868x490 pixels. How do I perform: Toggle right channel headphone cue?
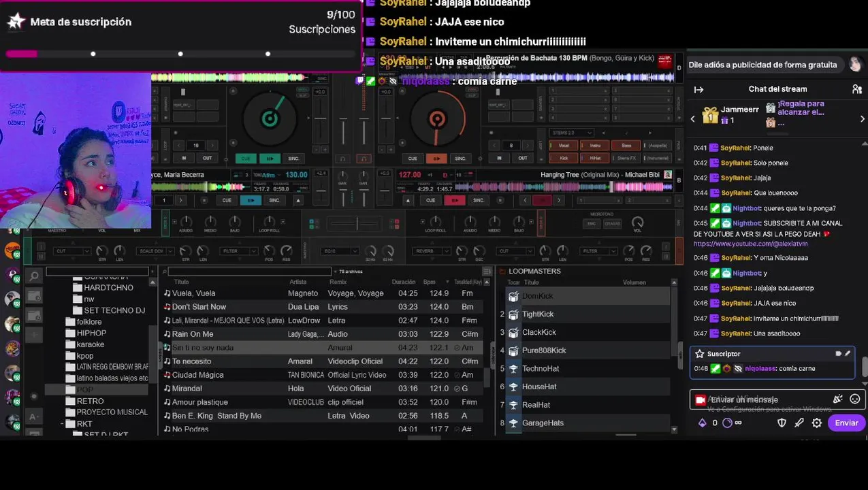click(364, 159)
